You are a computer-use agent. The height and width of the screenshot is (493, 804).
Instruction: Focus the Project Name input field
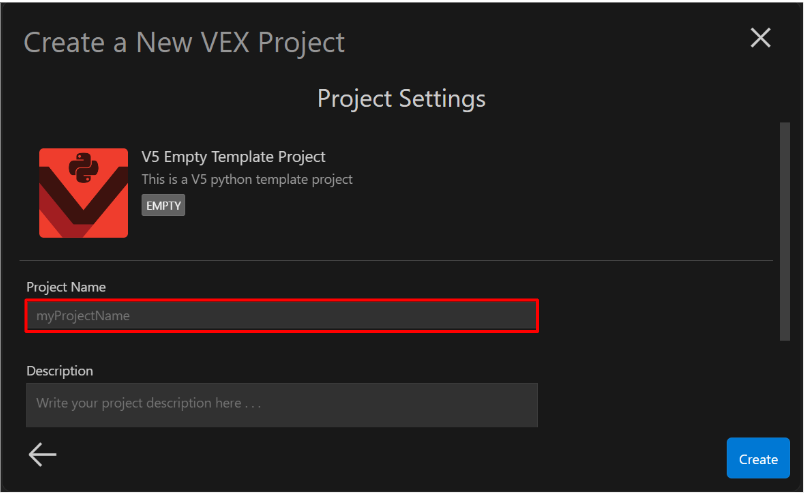(282, 316)
